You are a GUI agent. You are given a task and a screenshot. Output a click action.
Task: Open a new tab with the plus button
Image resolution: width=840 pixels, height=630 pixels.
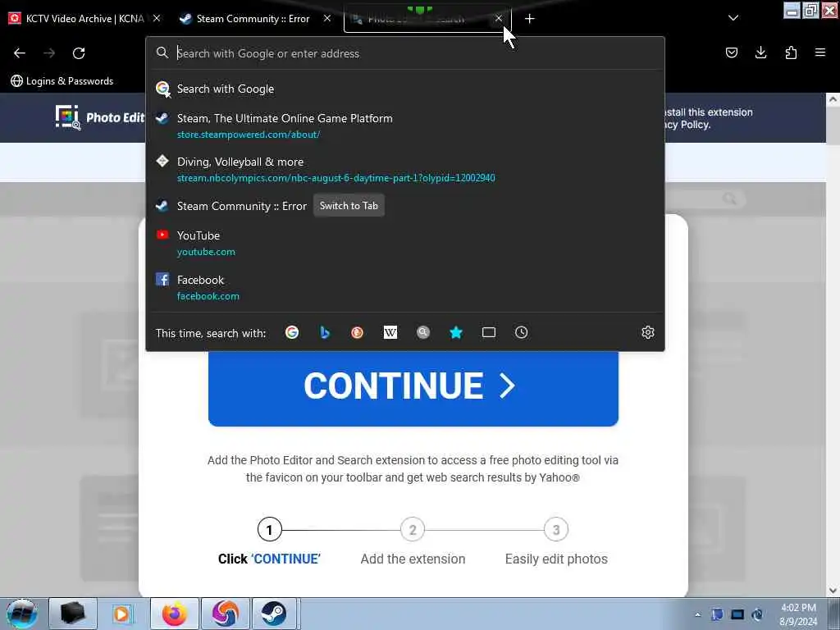[529, 19]
